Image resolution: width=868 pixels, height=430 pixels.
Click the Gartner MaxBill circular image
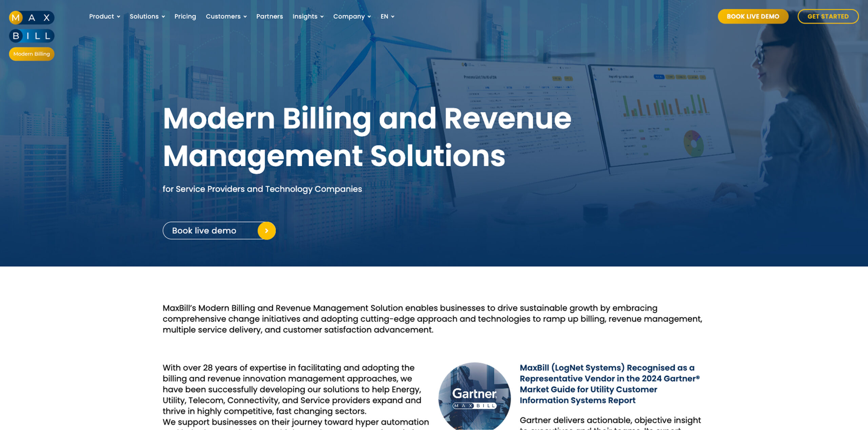point(474,396)
